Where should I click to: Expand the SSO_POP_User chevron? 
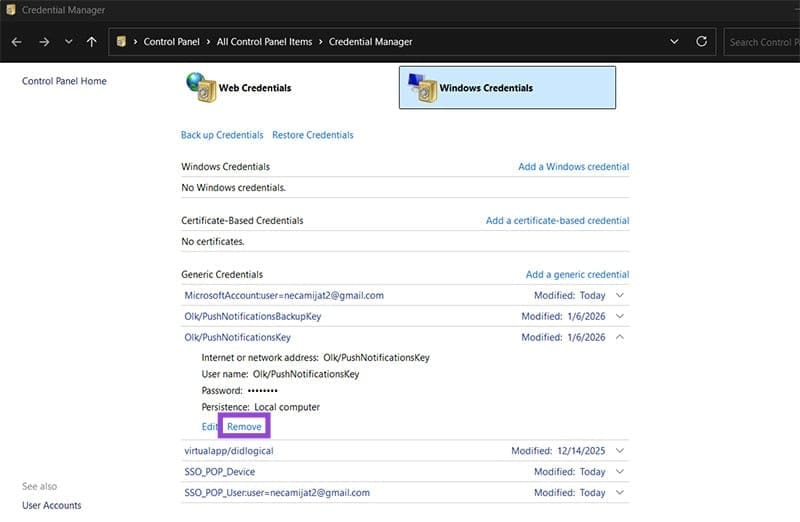[x=620, y=493]
